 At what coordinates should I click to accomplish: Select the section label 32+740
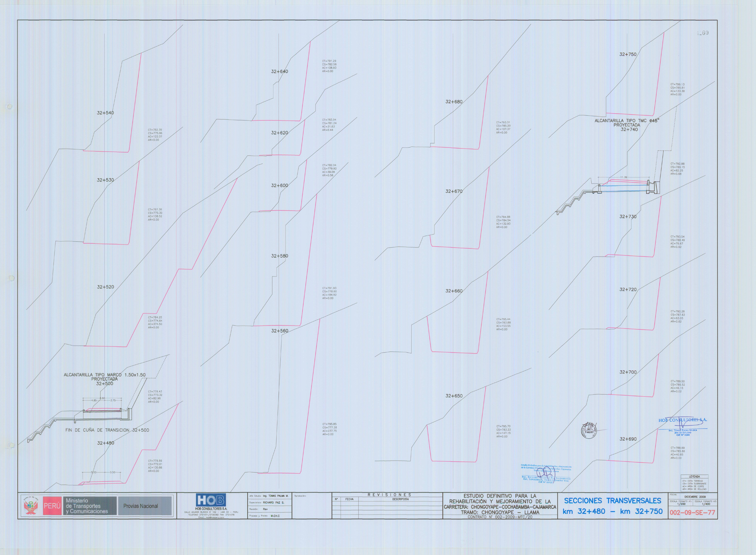click(x=629, y=129)
